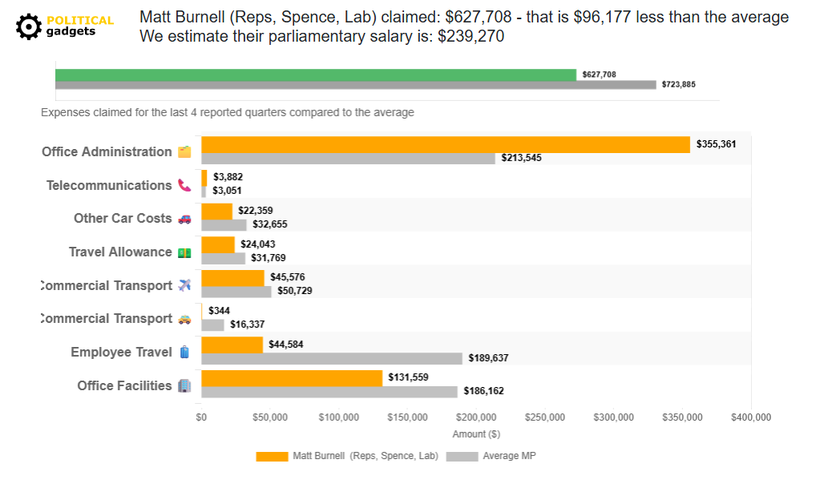Click the Commercial Transport taxi icon
Viewport: 824px width, 504px height.
(184, 319)
